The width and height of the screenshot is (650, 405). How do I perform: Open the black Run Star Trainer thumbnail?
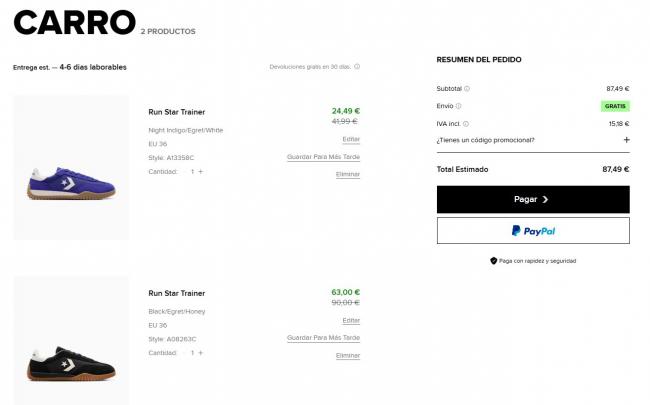click(x=71, y=341)
